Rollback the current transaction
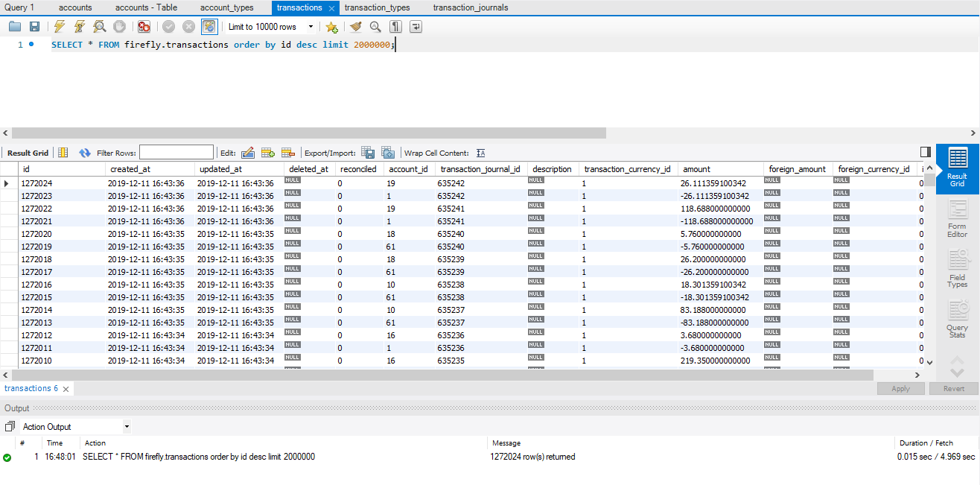Viewport: 980px width, 485px height. click(189, 27)
